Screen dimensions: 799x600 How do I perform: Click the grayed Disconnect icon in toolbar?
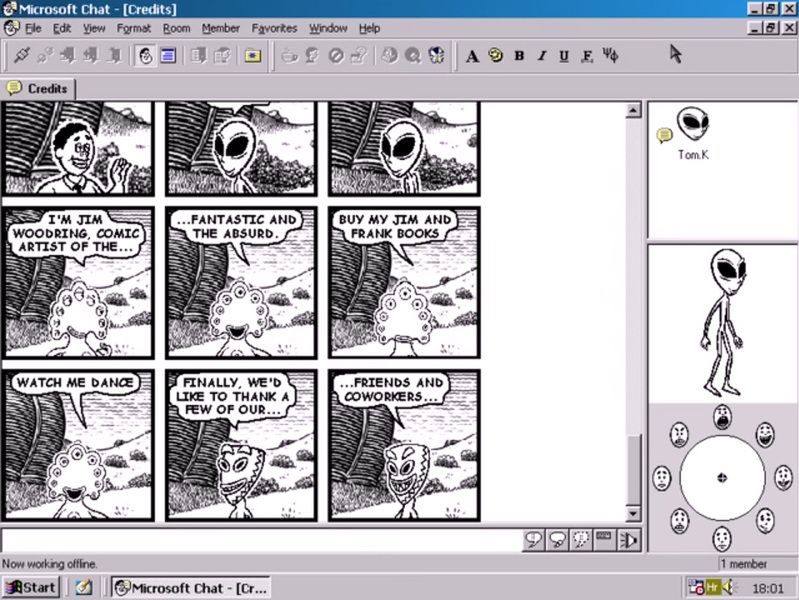tap(45, 55)
